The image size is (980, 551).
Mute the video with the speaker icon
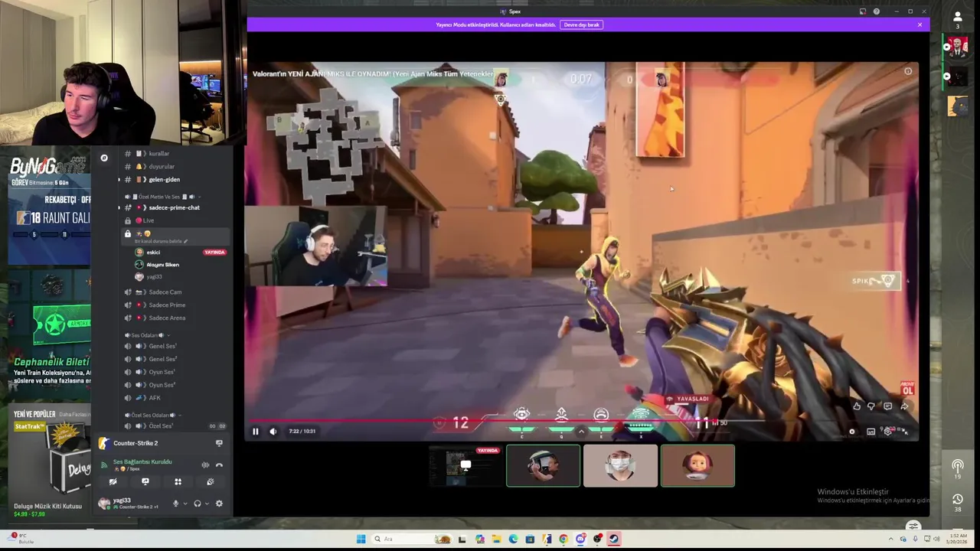[273, 432]
